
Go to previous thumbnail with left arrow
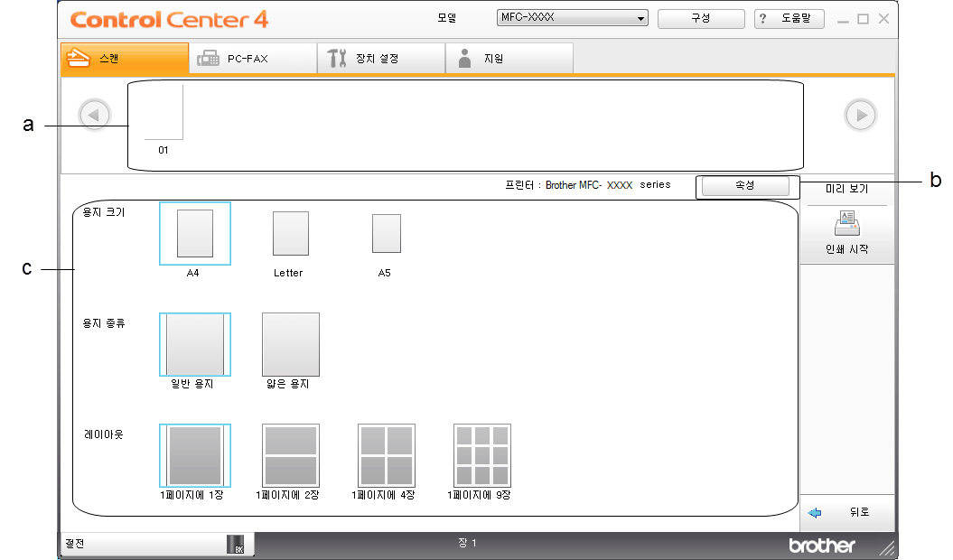point(94,115)
